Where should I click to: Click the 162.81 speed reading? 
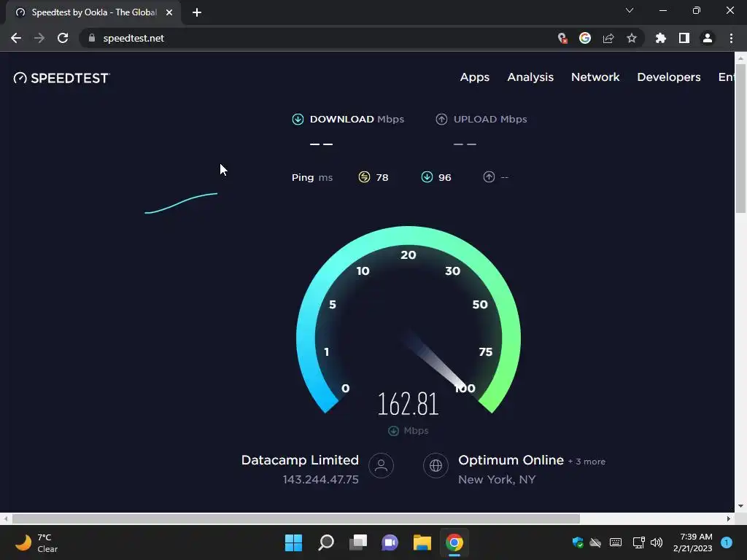point(409,404)
